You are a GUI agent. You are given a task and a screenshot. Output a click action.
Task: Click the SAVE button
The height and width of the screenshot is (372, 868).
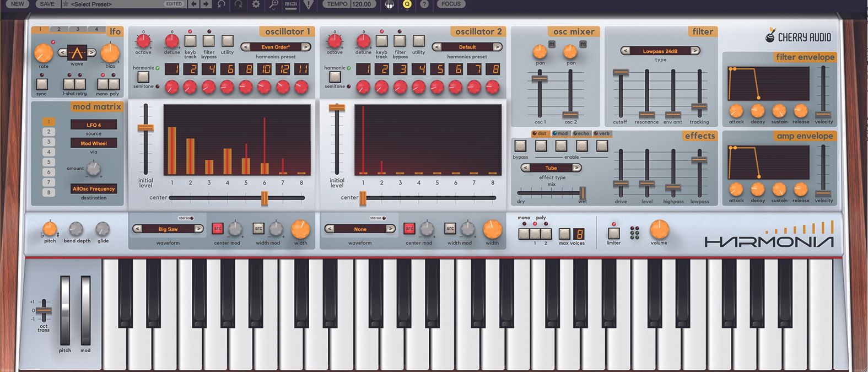click(x=47, y=4)
